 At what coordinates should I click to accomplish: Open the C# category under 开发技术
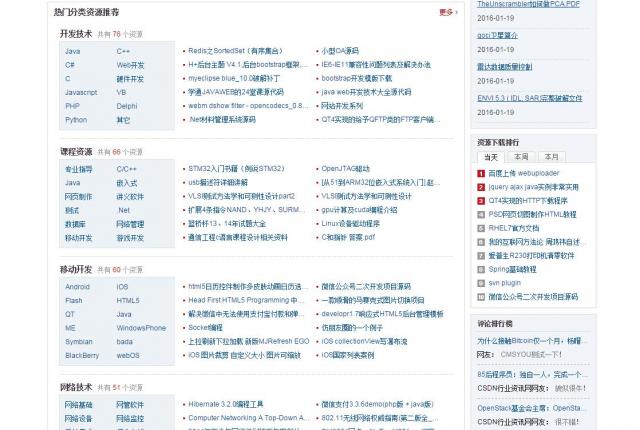70,65
